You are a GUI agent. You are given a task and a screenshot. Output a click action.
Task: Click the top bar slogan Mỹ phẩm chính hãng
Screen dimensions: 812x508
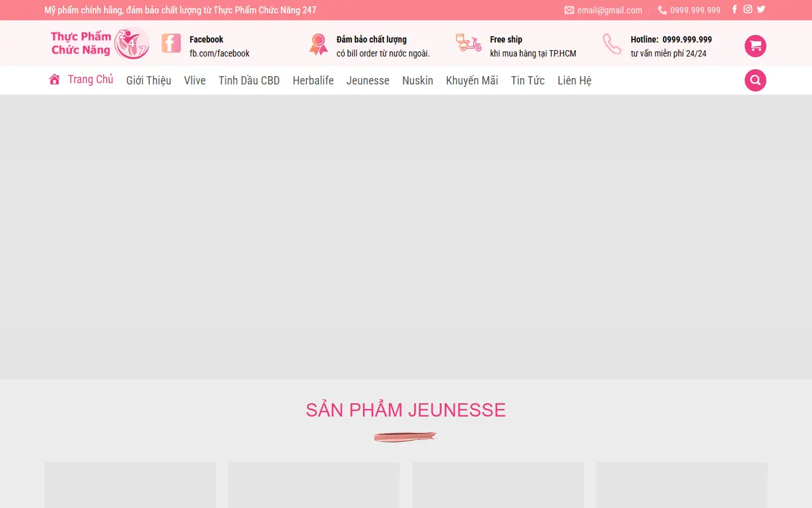(x=180, y=10)
